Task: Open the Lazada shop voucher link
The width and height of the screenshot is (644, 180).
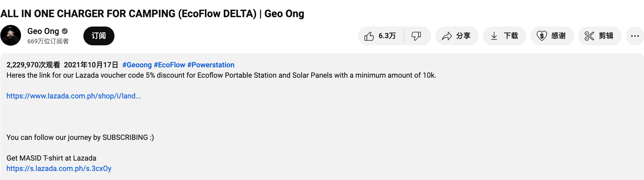Action: click(x=74, y=96)
